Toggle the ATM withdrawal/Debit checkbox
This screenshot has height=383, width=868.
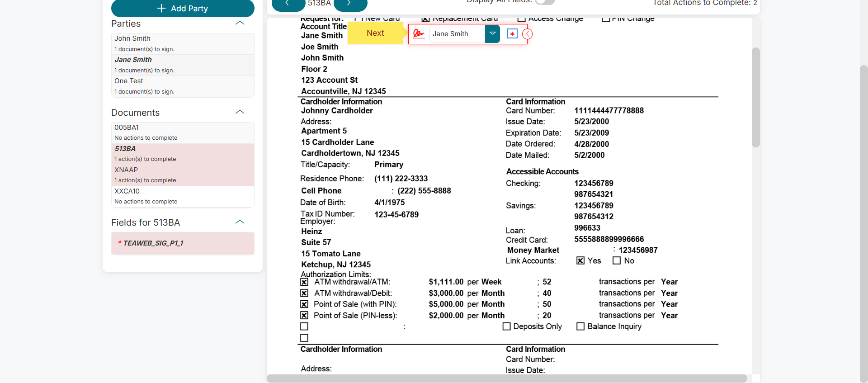coord(304,293)
